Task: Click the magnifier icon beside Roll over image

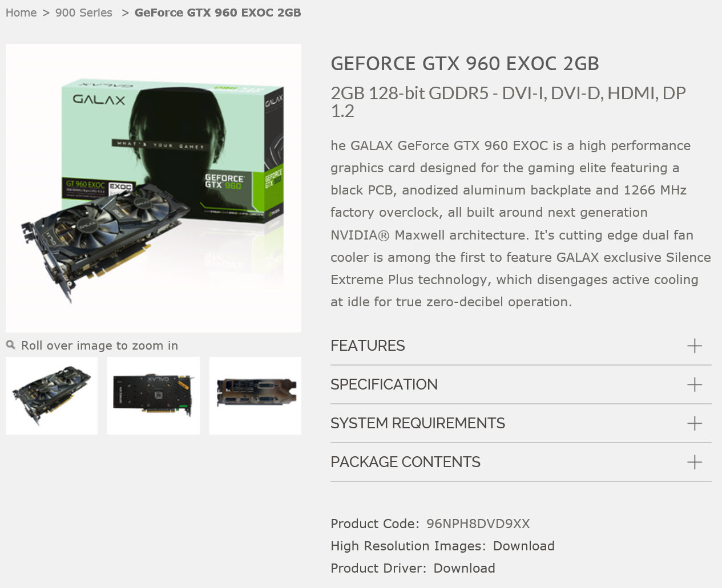Action: (10, 344)
